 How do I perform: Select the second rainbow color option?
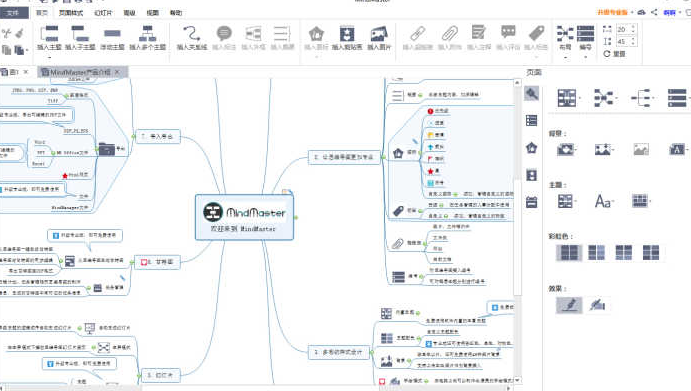pyautogui.click(x=596, y=253)
